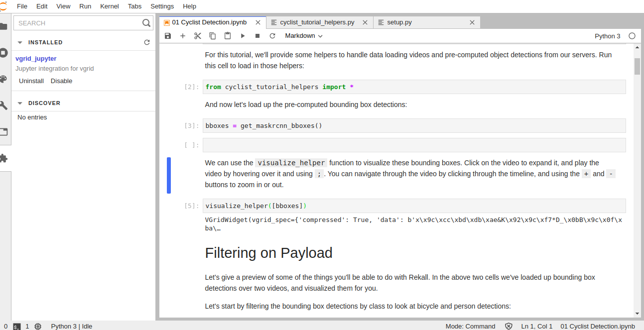Viewport: 644px width, 330px height.
Task: Close the cyclist_tutorial_helpers.py tab
Action: [x=365, y=22]
